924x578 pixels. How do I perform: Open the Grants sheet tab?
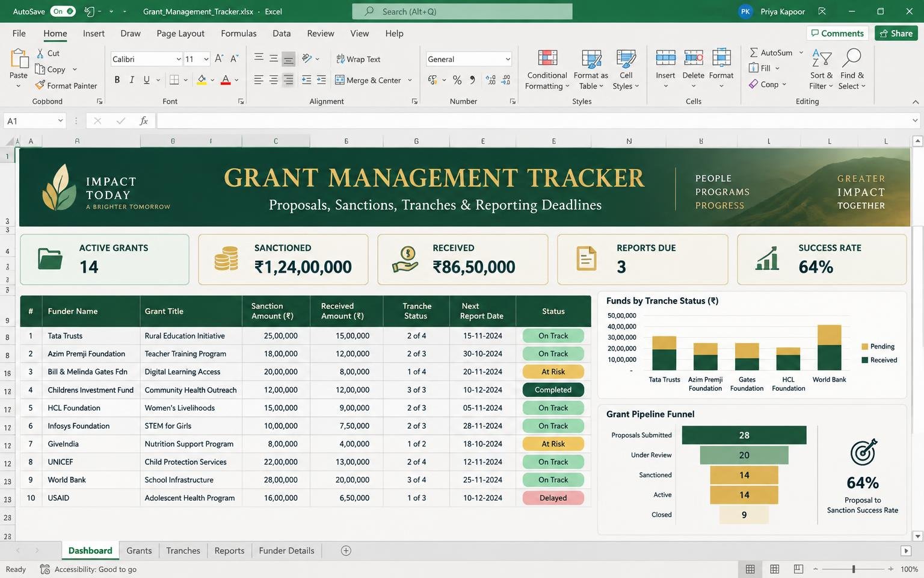tap(139, 550)
